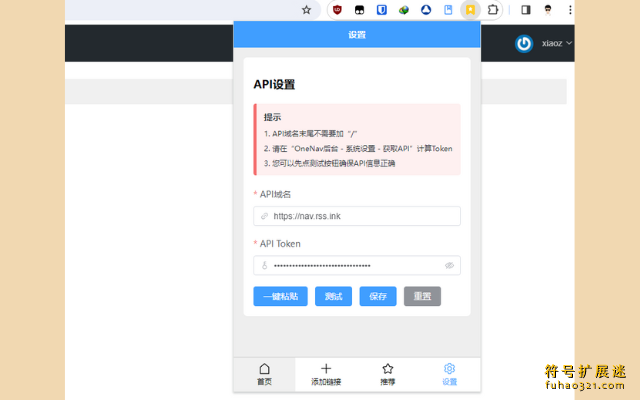Toggle API Token visibility eye icon
This screenshot has height=400, width=640.
[449, 266]
